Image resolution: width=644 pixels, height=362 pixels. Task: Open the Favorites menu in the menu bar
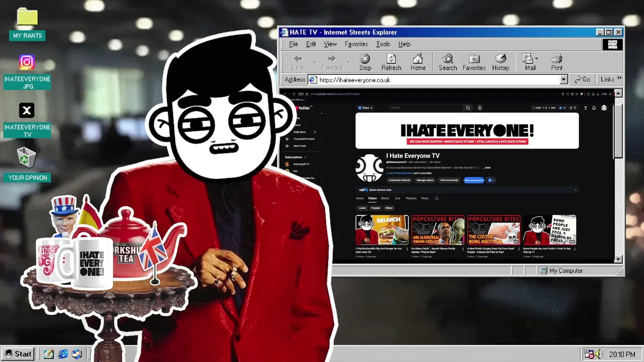coord(356,44)
